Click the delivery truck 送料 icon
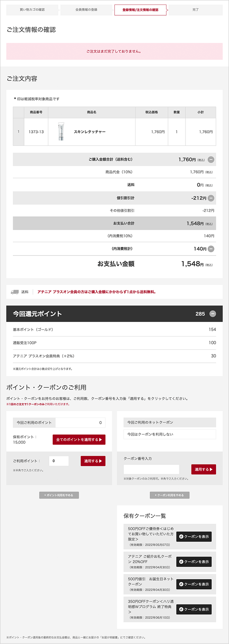 pos(15,292)
